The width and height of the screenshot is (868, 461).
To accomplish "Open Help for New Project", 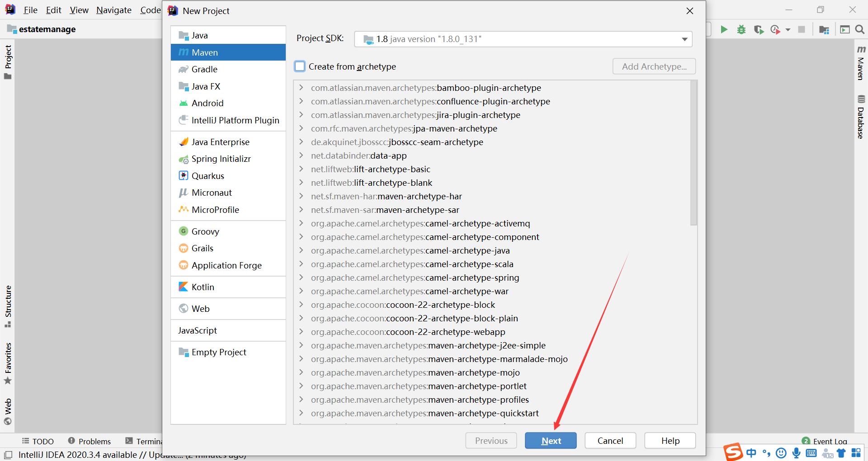I will (670, 441).
